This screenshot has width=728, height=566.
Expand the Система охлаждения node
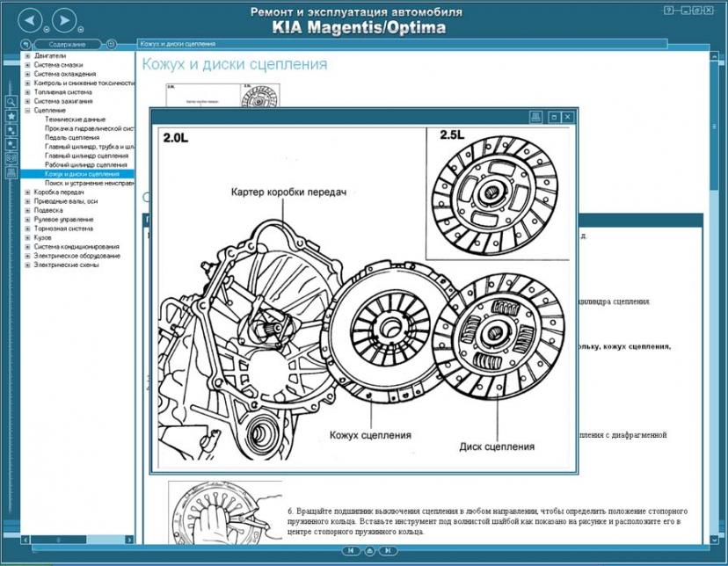tap(27, 74)
